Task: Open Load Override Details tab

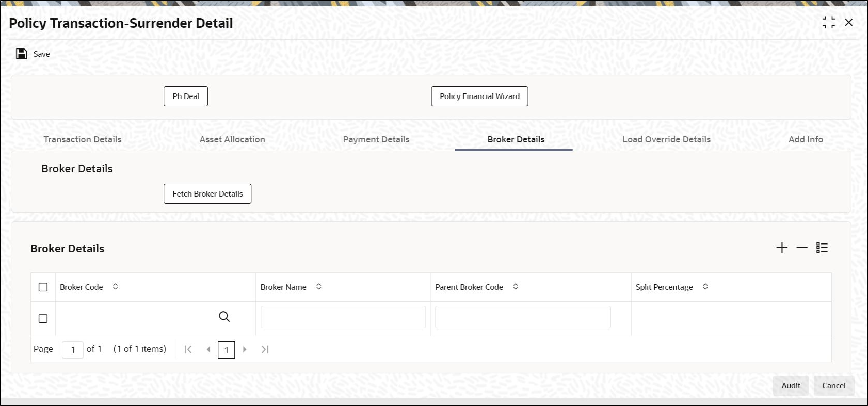Action: (x=666, y=139)
